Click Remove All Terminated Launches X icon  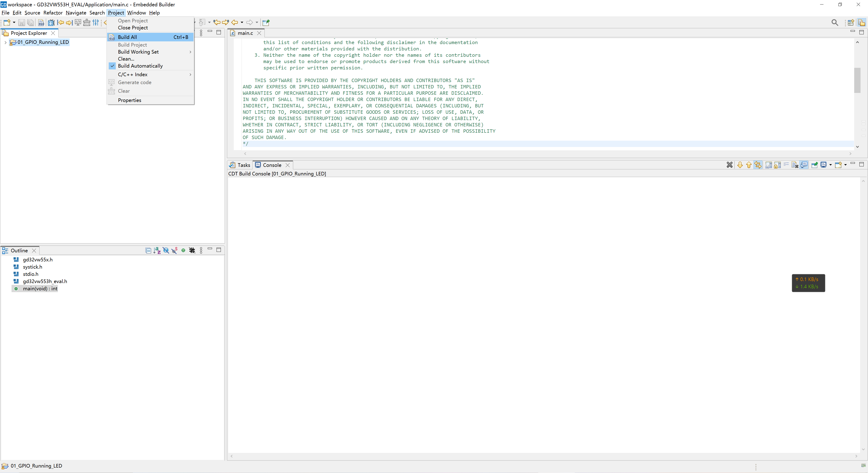[729, 165]
